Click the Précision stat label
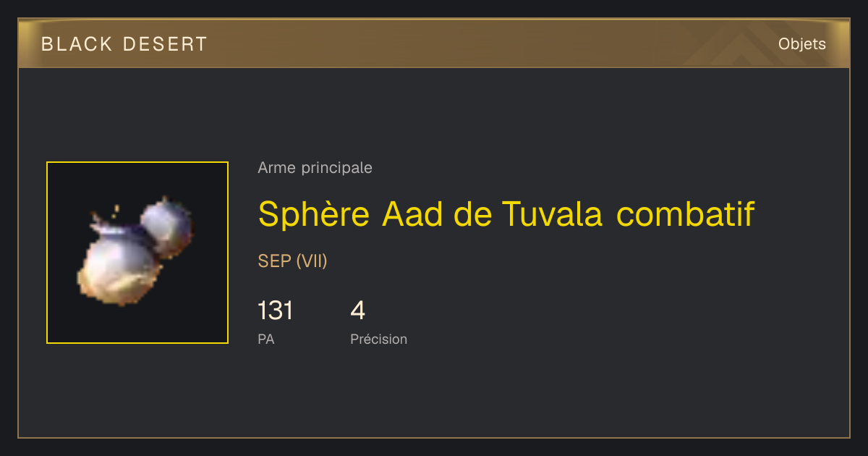868x456 pixels. [x=378, y=339]
